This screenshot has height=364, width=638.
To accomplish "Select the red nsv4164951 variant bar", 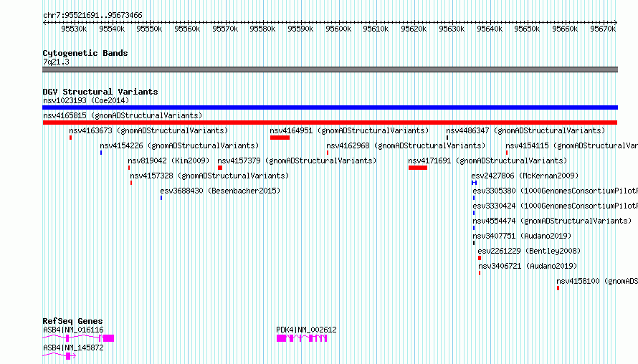I will 280,138.
